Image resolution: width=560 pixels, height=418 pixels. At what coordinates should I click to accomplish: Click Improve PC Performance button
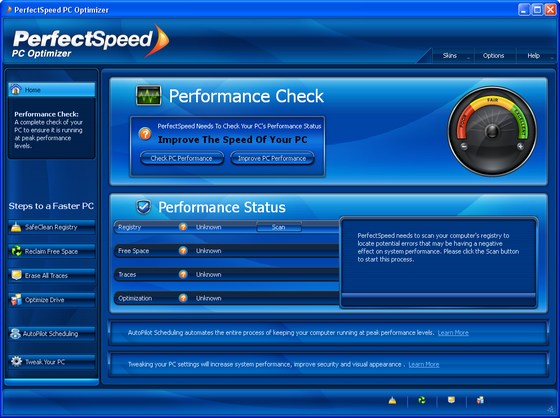click(x=272, y=158)
